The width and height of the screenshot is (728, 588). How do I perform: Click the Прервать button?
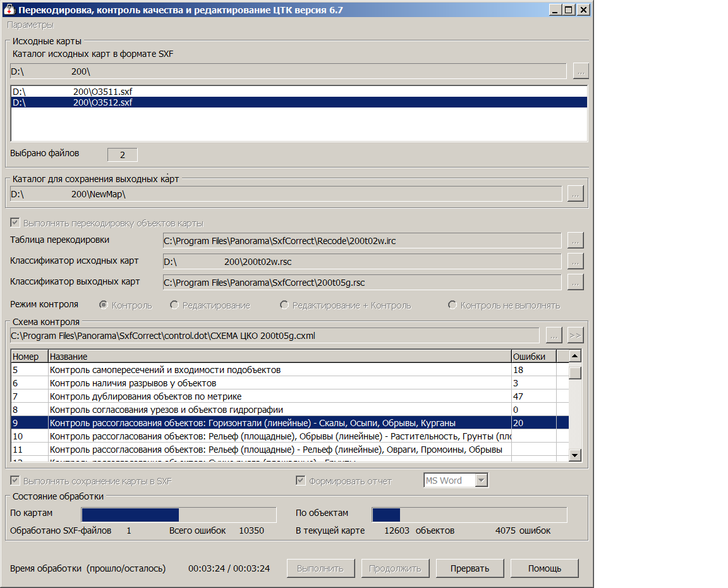(470, 568)
